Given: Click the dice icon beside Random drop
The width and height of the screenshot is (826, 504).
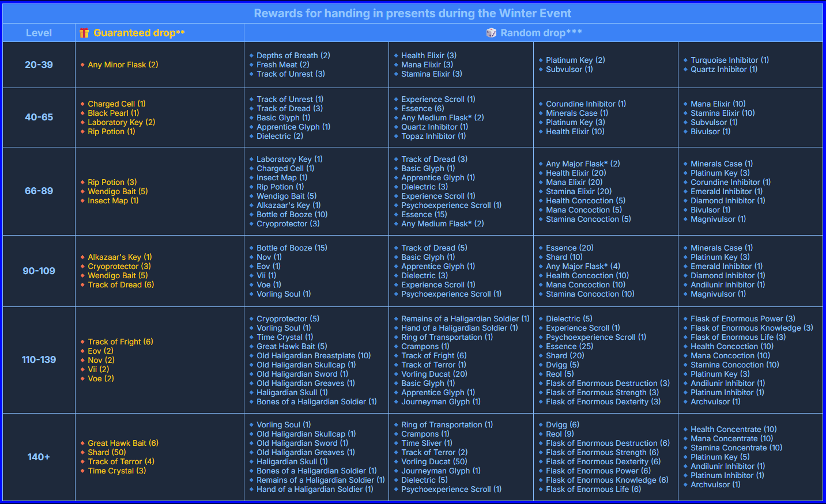Looking at the screenshot, I should (x=491, y=33).
